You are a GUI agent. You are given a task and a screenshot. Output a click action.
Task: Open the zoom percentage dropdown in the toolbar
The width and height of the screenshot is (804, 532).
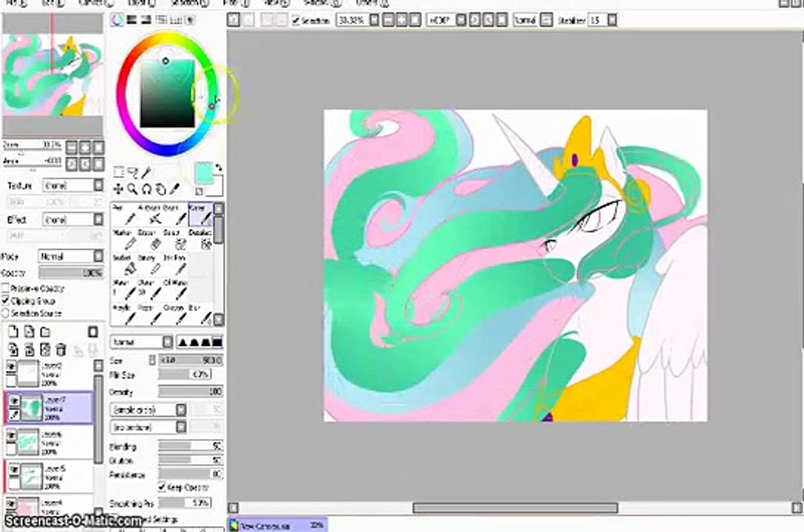[375, 21]
